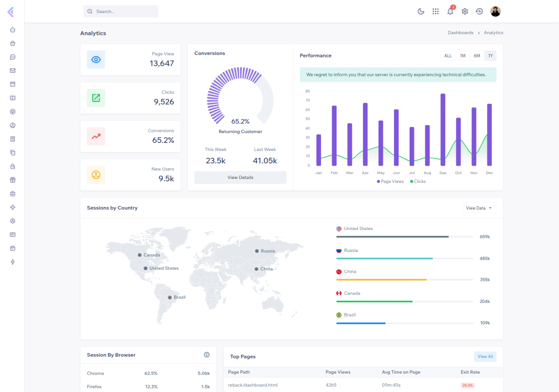Screen dimensions: 559x392
Task: Click the Canada map marker
Action: (139, 254)
